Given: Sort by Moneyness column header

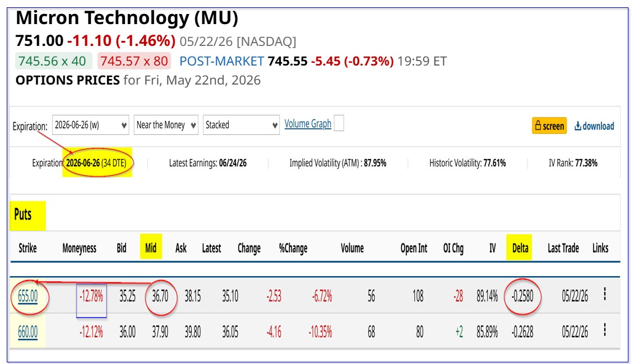Looking at the screenshot, I should tap(79, 248).
